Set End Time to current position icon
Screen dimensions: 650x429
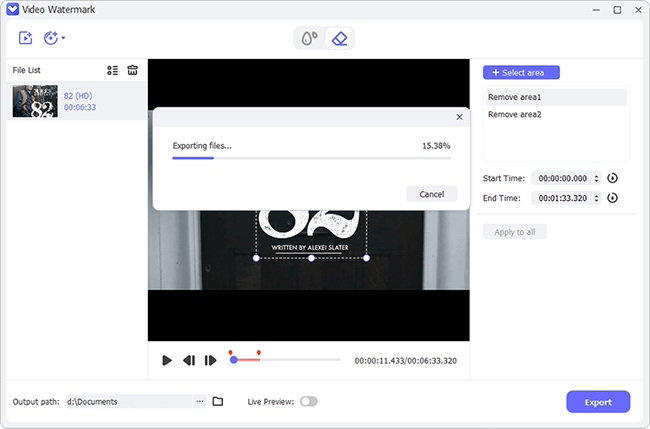612,198
